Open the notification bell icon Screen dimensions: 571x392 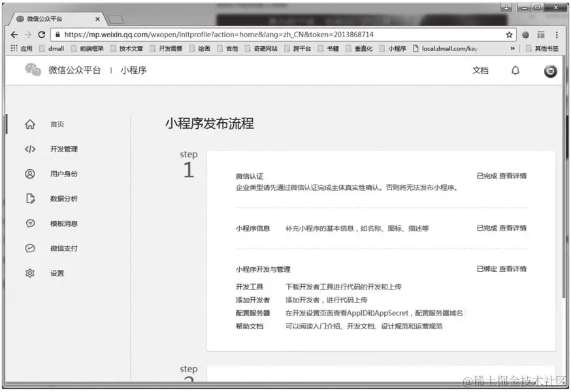[515, 71]
